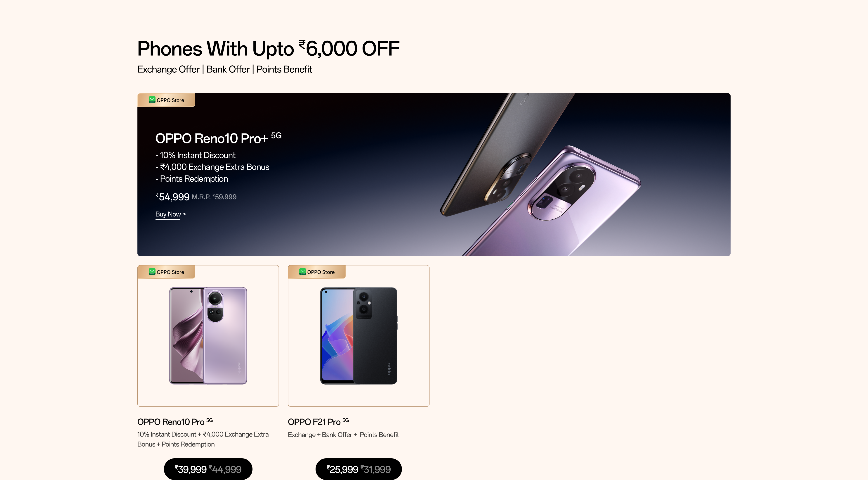Image resolution: width=868 pixels, height=480 pixels.
Task: Click the Phones With Upto ₹6,000 OFF heading
Action: pyautogui.click(x=268, y=49)
